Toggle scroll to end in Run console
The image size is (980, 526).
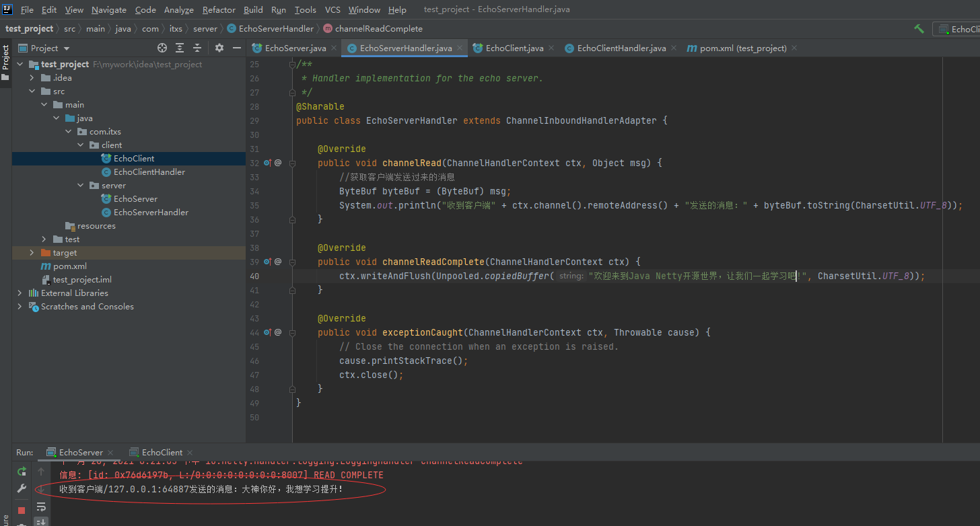point(41,522)
